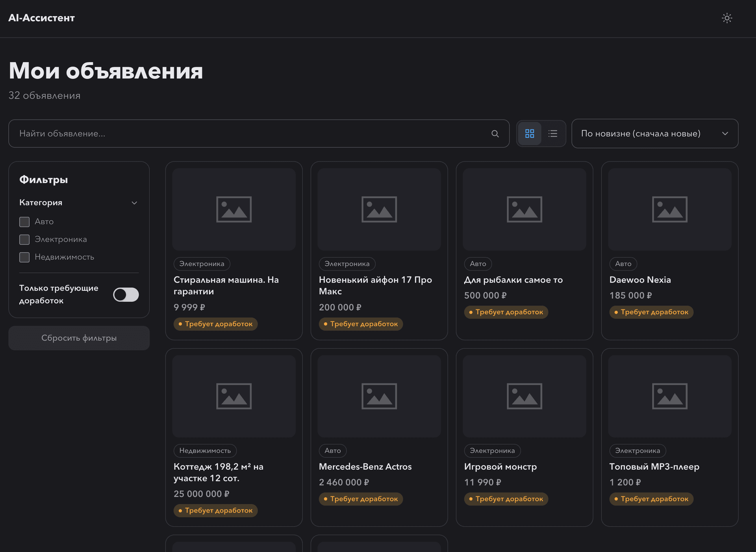Open listing title Коттедж 198,2 м²

219,472
